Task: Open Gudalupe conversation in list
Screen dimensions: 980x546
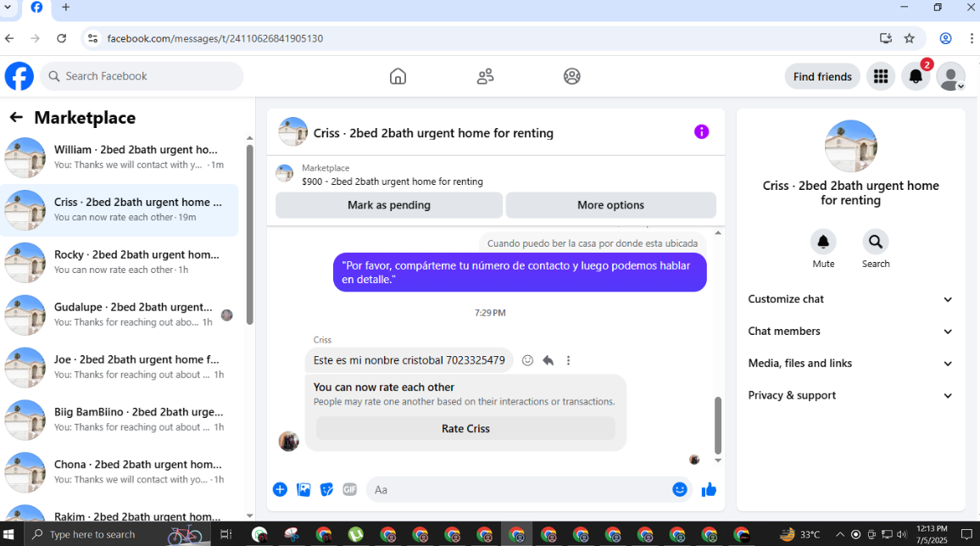Action: [x=120, y=315]
